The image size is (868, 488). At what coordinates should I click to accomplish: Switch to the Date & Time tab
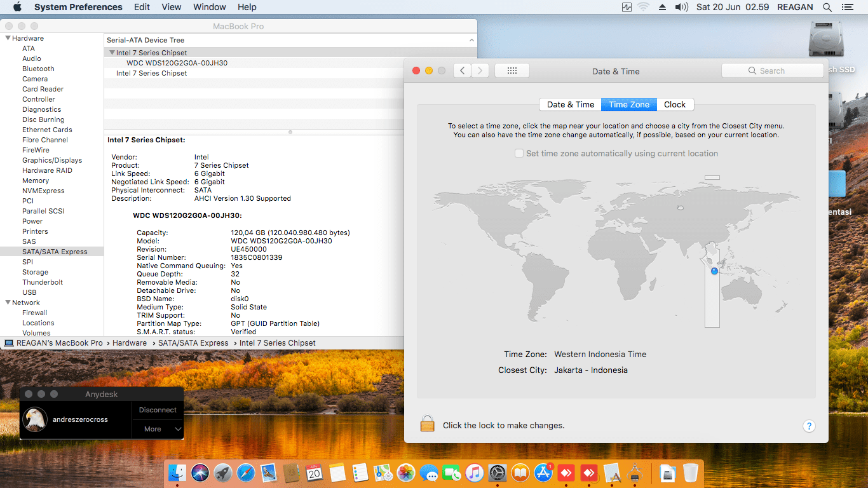[x=570, y=104]
